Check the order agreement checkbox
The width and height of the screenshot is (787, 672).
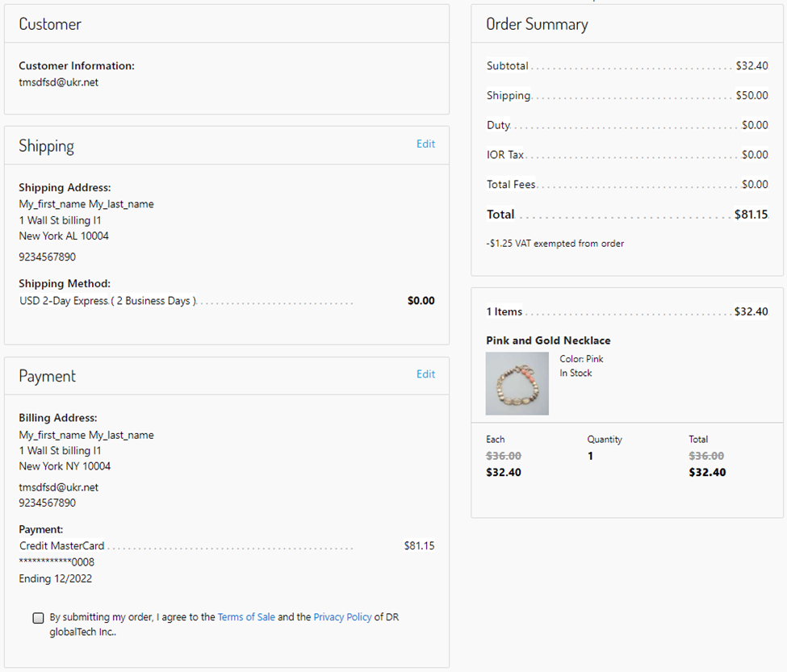point(38,618)
